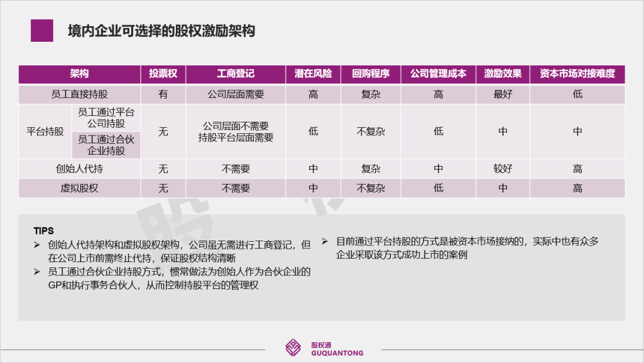
Task: Click the 资本市场对接难度 column header
Action: (x=577, y=74)
